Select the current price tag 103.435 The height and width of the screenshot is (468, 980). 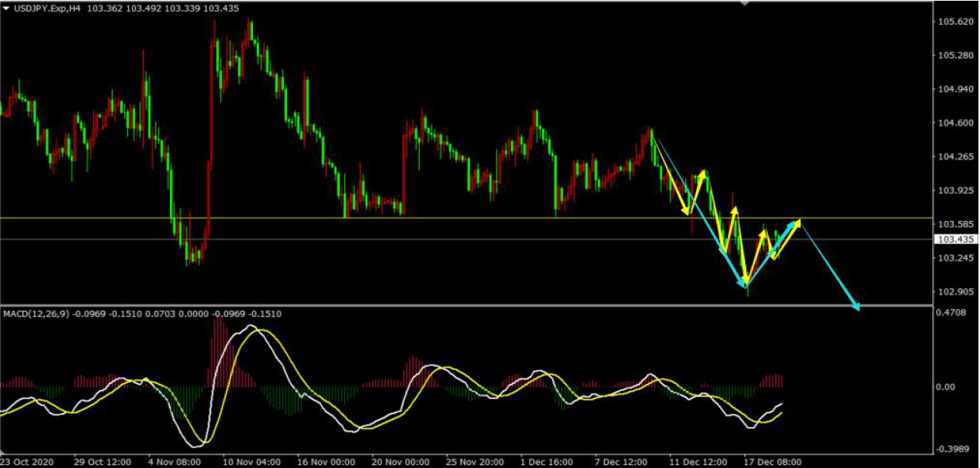pos(955,240)
